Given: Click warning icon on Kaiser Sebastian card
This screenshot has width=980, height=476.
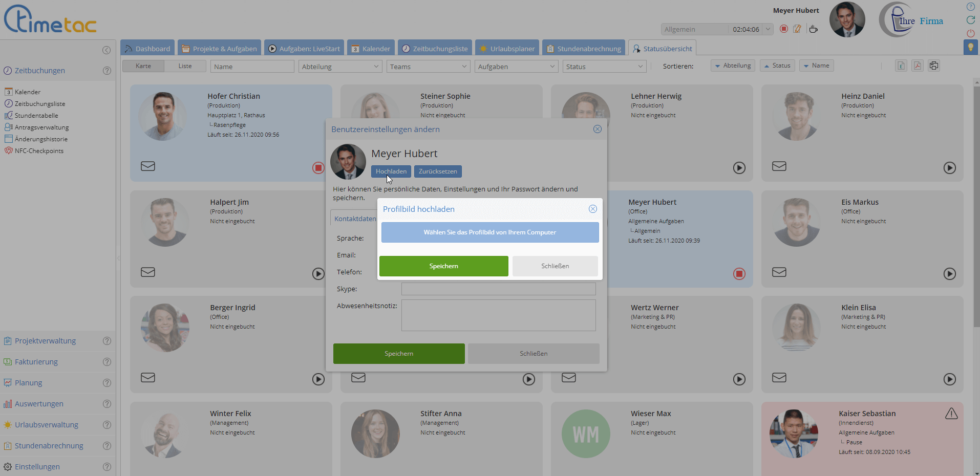Looking at the screenshot, I should pos(951,414).
